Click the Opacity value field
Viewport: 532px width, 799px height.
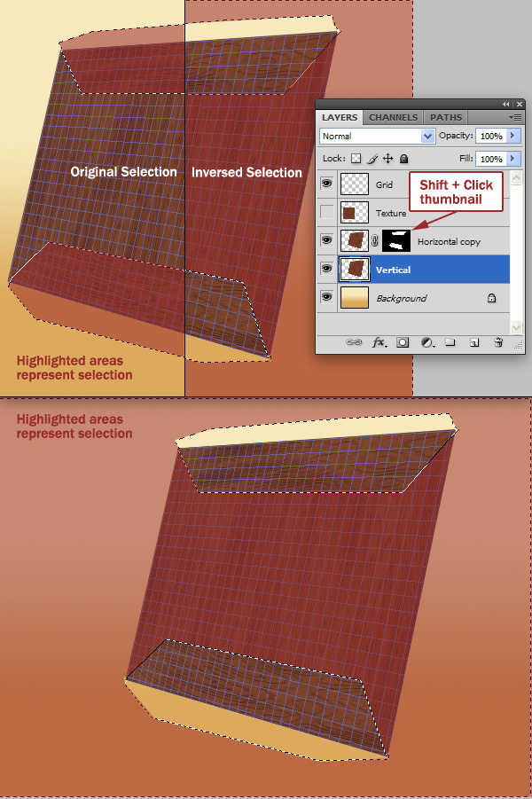(x=492, y=136)
